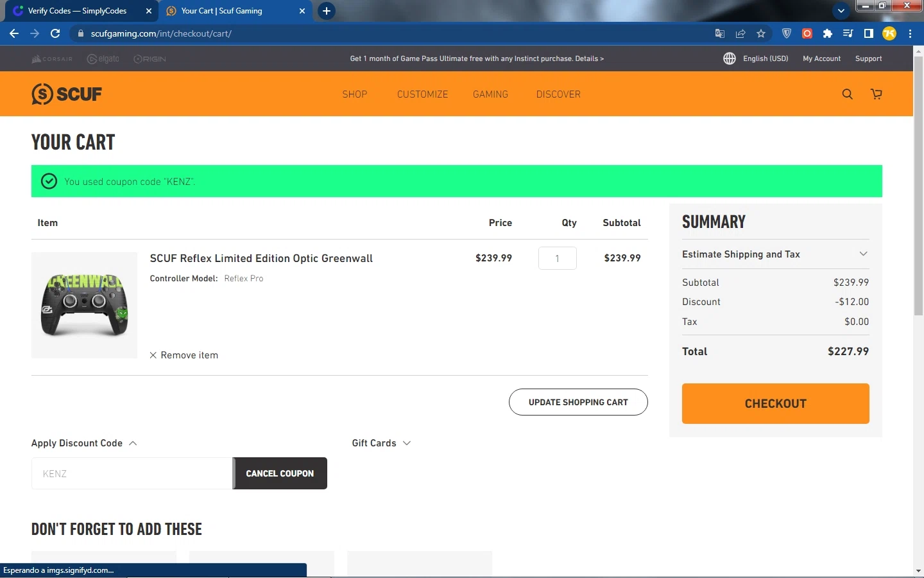Viewport: 924px width, 578px height.
Task: Click the page vertical scrollbar thumb
Action: [918, 186]
